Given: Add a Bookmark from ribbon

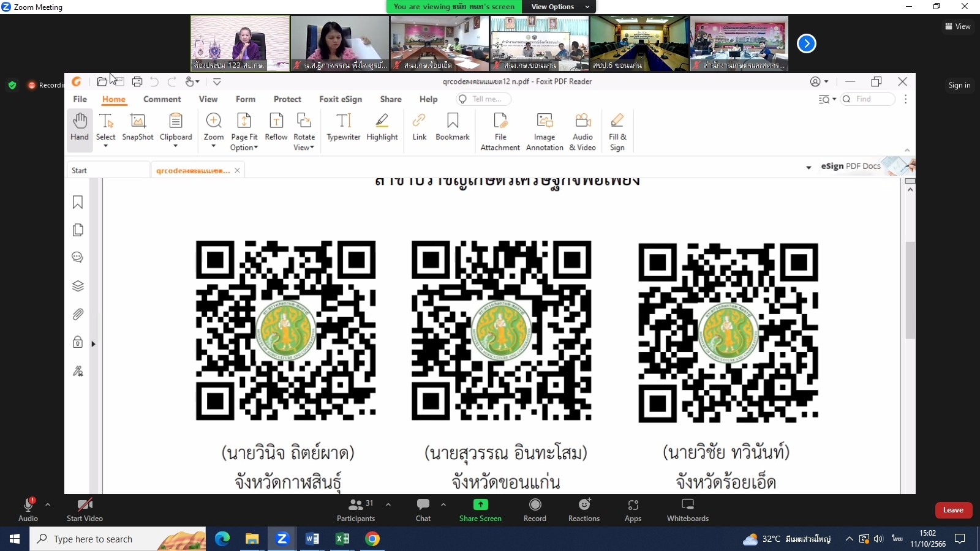Looking at the screenshot, I should [453, 127].
